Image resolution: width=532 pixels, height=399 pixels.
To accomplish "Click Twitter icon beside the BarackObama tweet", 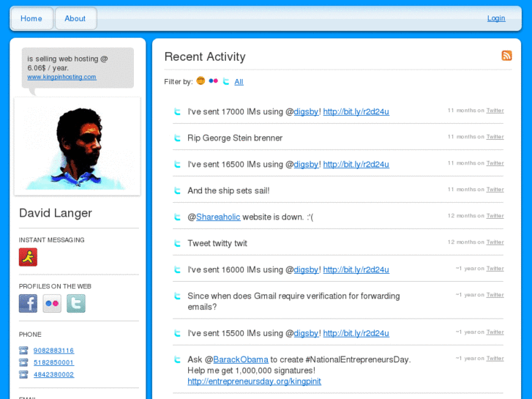I will pyautogui.click(x=177, y=359).
